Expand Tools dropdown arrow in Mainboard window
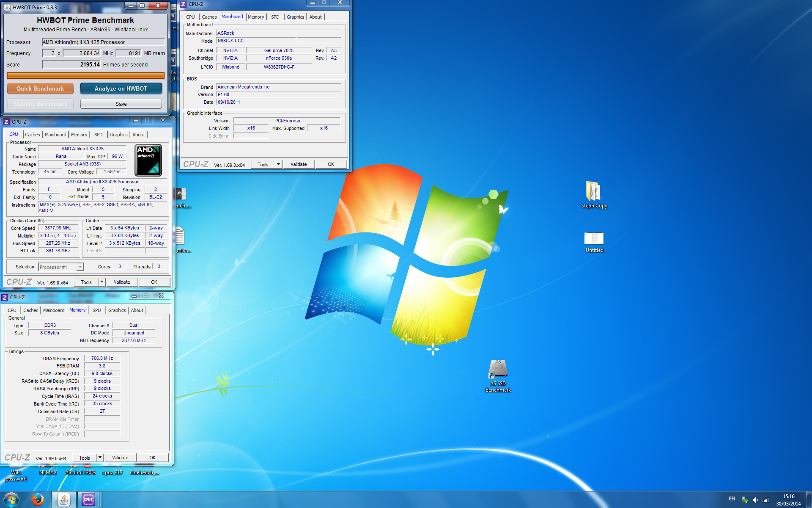 pyautogui.click(x=278, y=164)
